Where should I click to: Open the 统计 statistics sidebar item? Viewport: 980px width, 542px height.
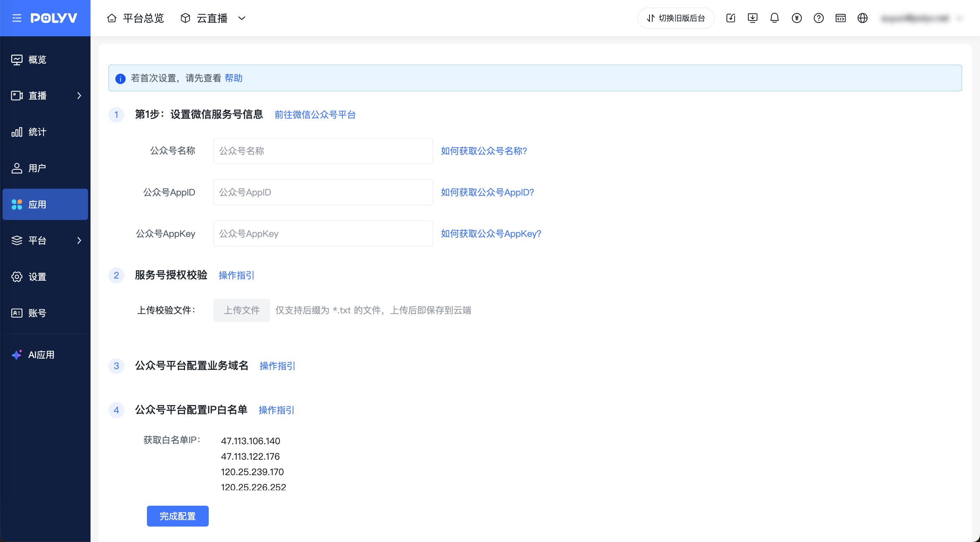45,132
